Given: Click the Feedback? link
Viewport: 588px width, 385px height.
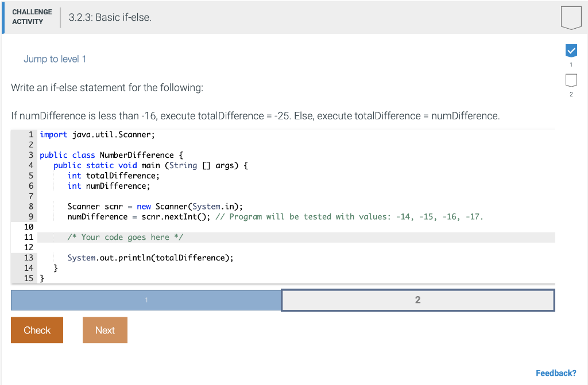Looking at the screenshot, I should pos(556,373).
